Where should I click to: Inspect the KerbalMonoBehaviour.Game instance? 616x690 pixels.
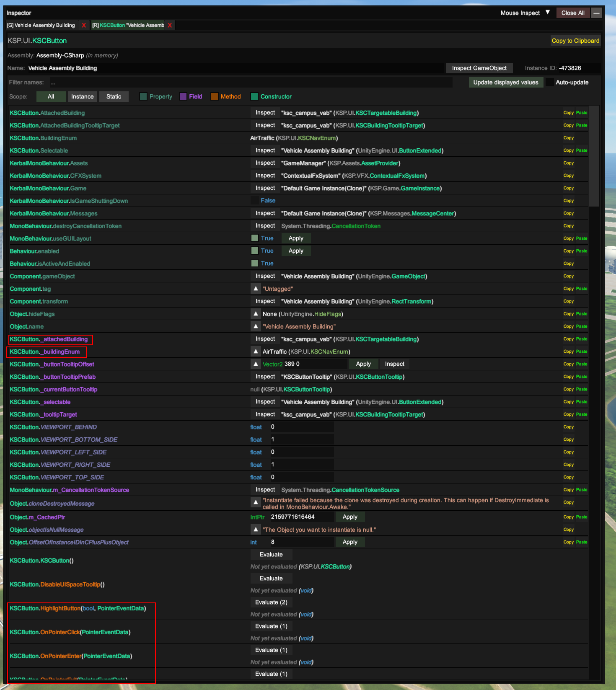point(265,188)
